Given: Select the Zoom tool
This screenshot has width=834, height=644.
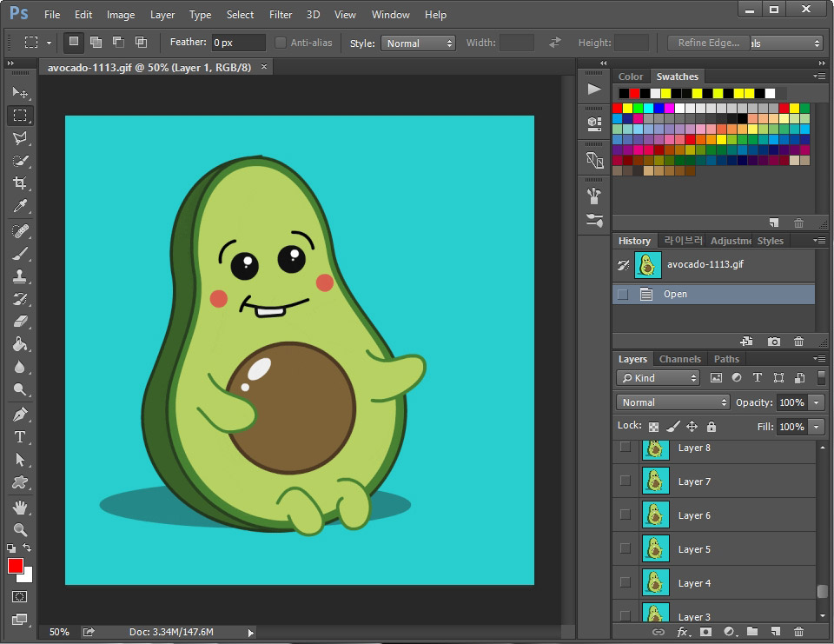Looking at the screenshot, I should point(20,529).
